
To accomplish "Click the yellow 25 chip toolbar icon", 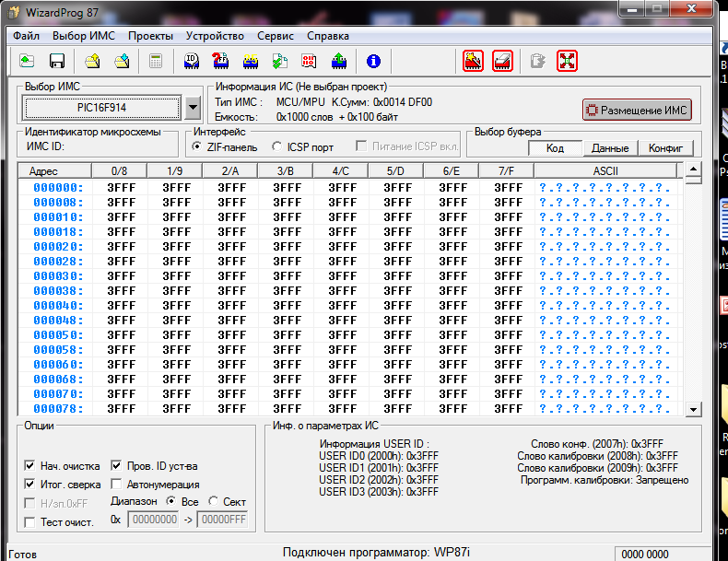I will [x=251, y=61].
